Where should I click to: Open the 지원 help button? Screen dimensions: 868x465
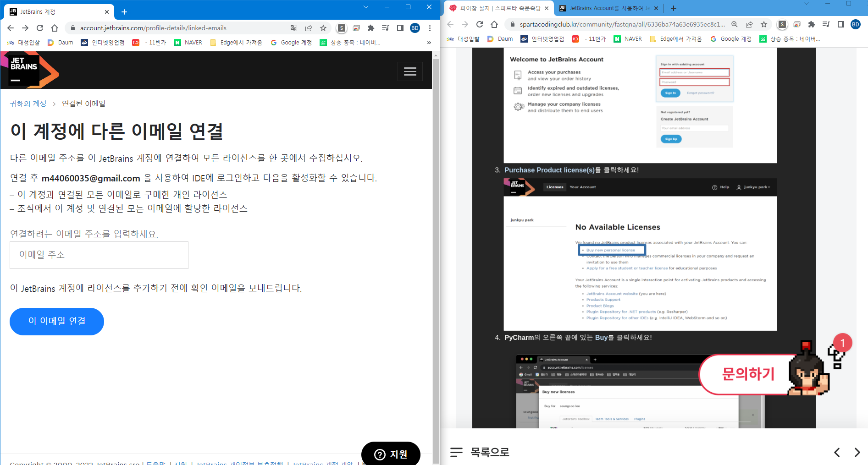391,454
